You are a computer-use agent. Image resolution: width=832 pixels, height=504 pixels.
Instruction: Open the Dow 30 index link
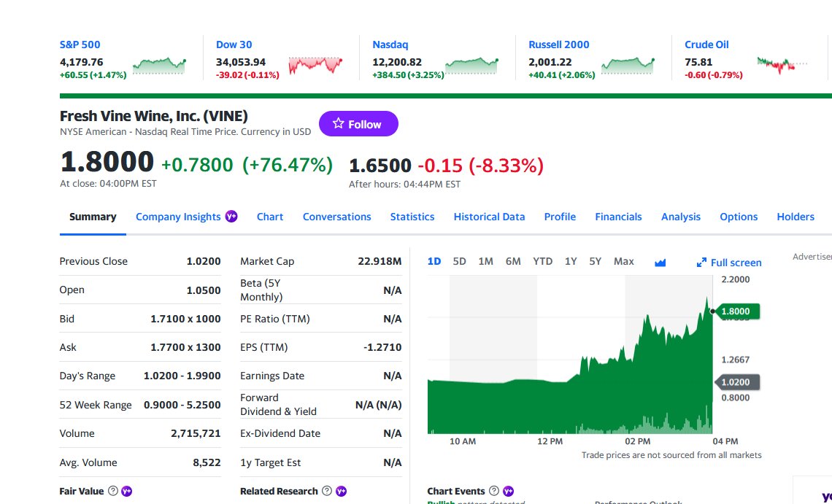point(234,44)
